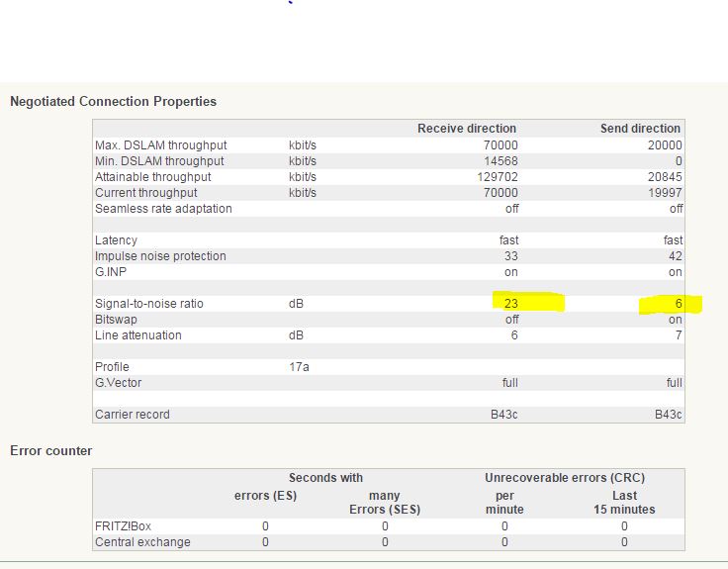Viewport: 728px width, 569px height.
Task: Click the G.Vector row label
Action: coord(119,383)
